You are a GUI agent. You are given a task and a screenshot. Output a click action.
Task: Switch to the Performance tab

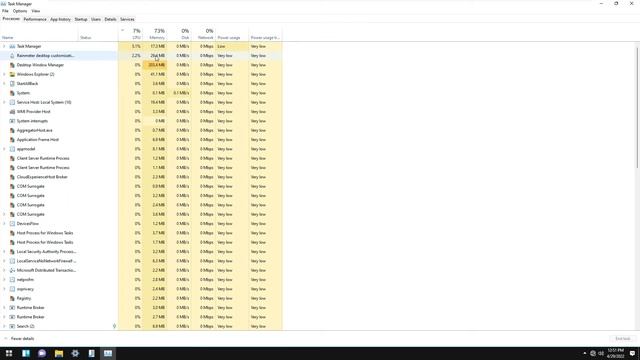35,19
